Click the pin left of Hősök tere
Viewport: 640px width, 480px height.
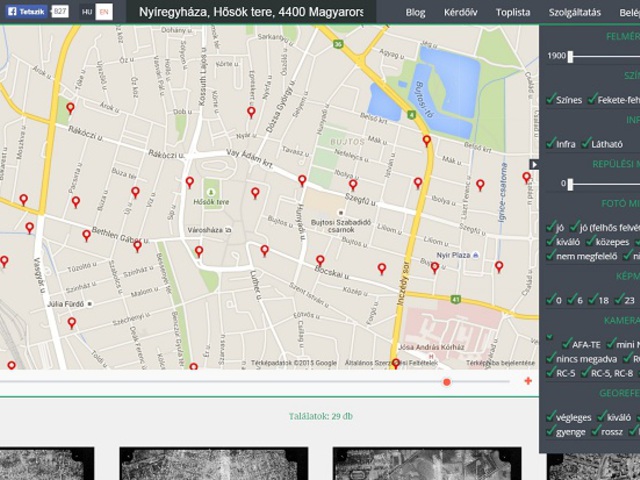pyautogui.click(x=190, y=182)
